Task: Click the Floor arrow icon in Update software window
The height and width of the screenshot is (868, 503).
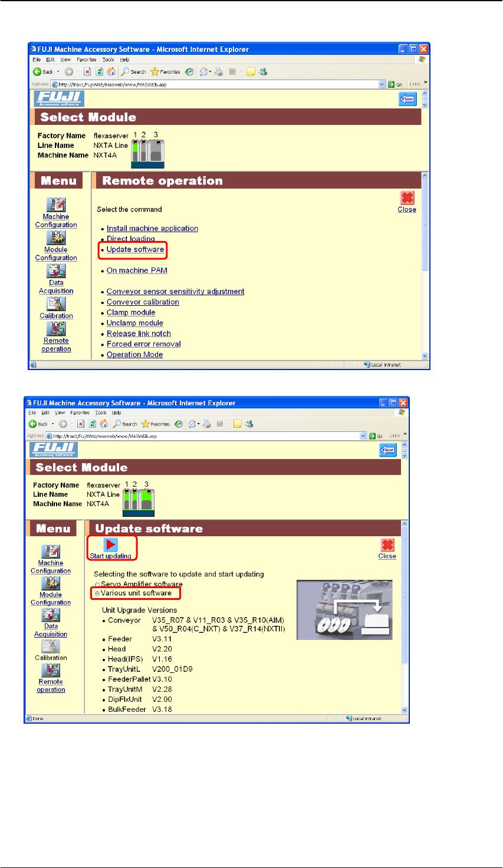Action: point(387,450)
